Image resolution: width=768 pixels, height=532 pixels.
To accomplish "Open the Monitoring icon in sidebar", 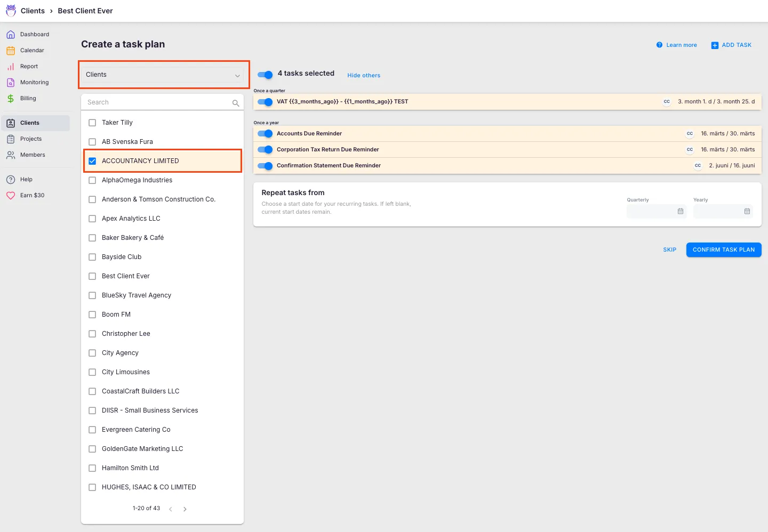I will click(x=11, y=83).
